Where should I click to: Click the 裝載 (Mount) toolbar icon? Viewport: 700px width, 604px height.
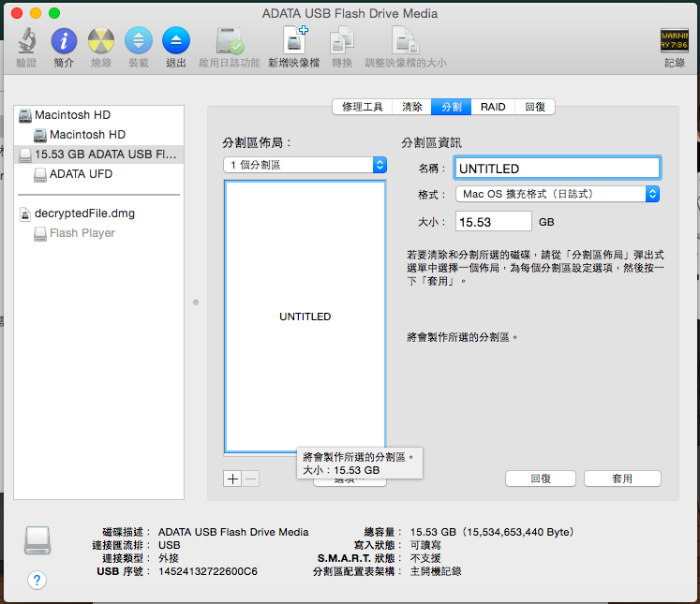click(139, 40)
